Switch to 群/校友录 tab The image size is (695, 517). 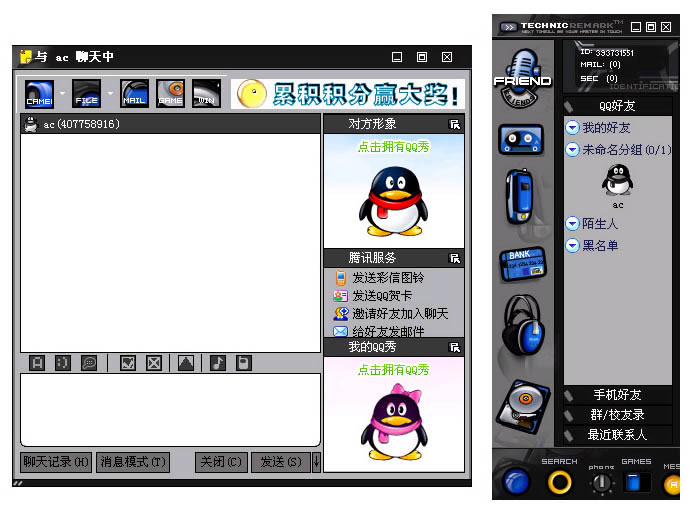coord(617,415)
